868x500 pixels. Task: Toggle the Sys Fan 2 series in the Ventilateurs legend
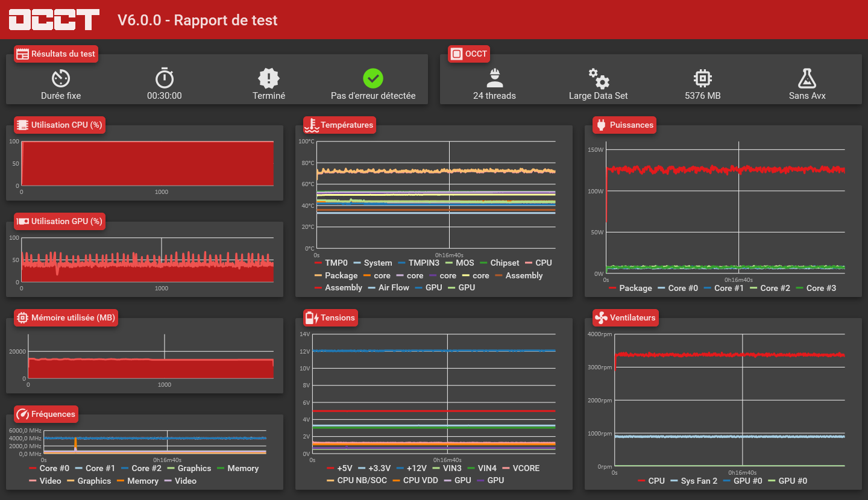tap(693, 481)
